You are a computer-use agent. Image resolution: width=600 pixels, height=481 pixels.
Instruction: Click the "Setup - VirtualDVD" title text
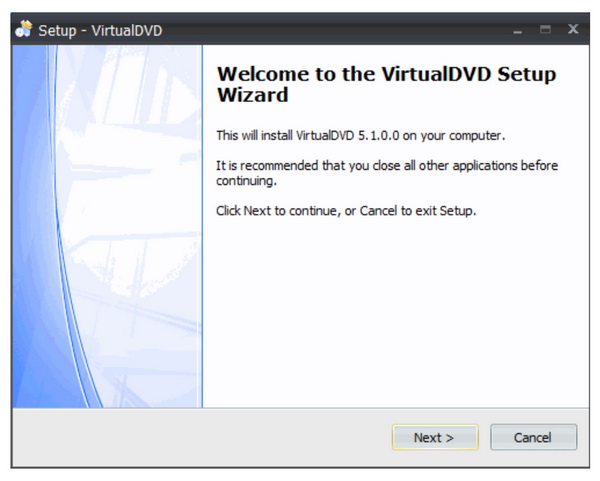[100, 30]
